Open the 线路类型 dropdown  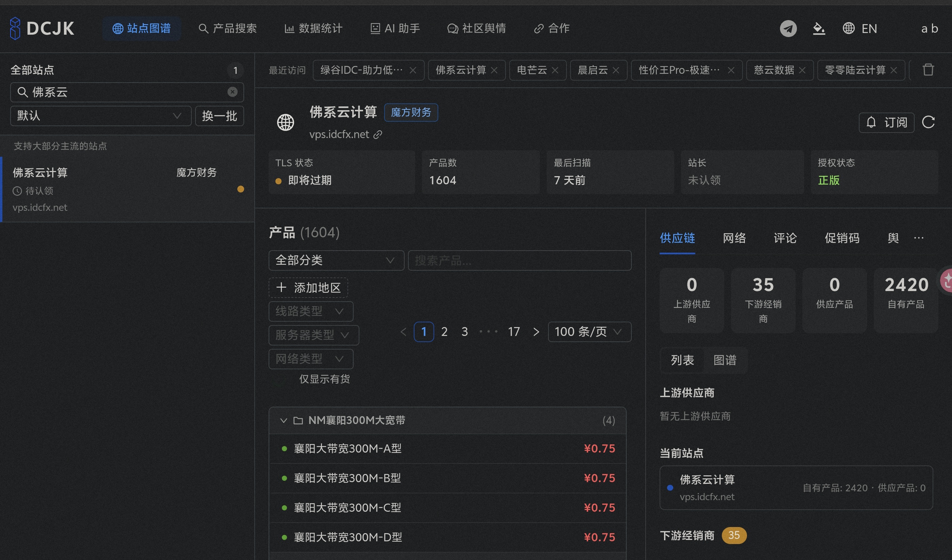(311, 311)
